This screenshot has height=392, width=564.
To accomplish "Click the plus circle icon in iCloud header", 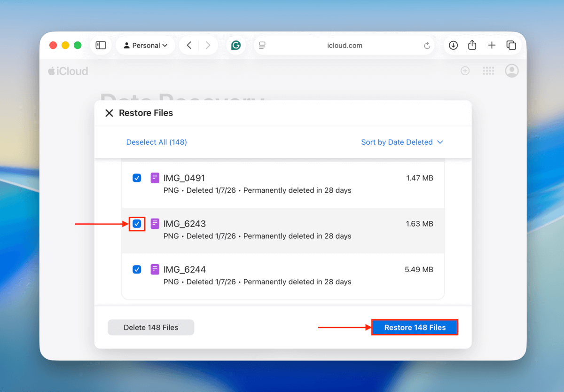I will tap(465, 71).
